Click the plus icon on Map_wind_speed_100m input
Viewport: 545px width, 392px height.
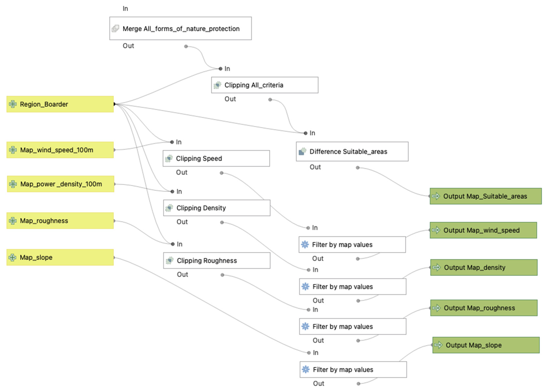click(x=13, y=150)
